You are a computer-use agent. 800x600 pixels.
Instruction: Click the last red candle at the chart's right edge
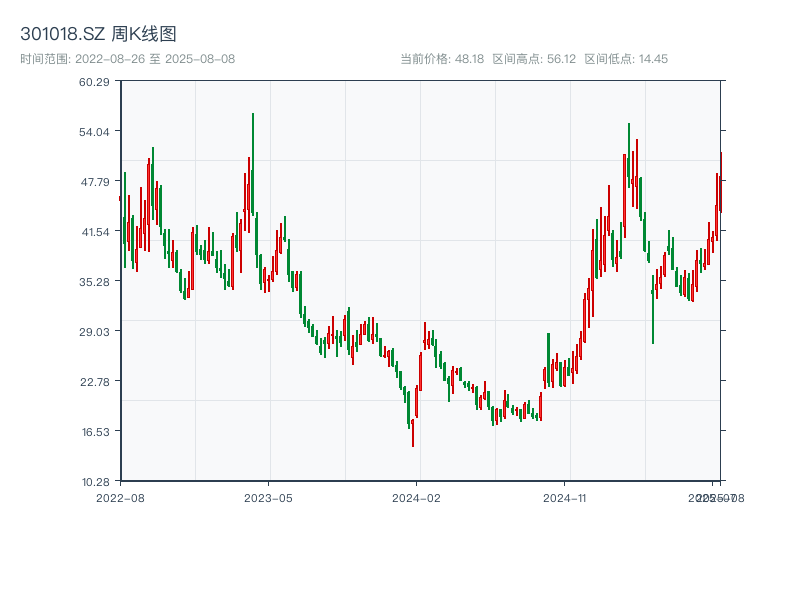[721, 182]
